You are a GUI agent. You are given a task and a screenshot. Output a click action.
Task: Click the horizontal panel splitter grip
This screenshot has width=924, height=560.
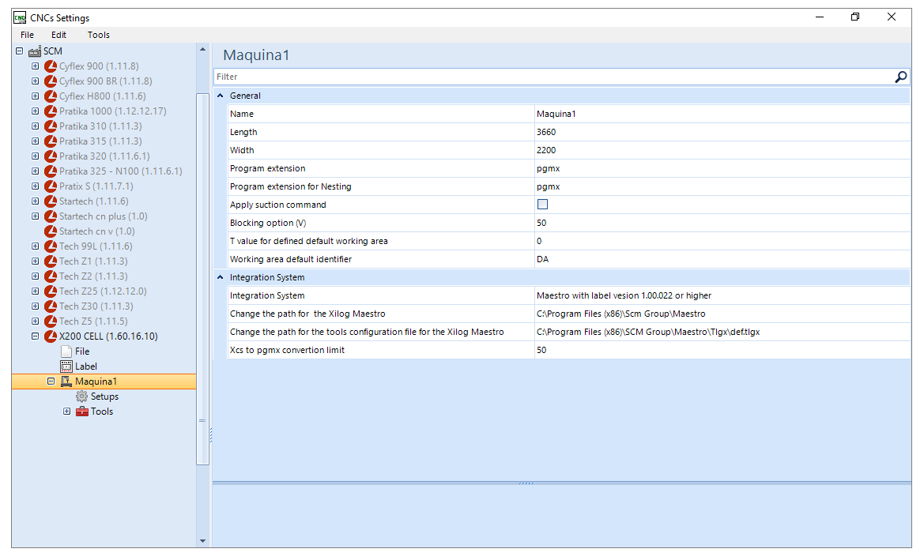(526, 483)
